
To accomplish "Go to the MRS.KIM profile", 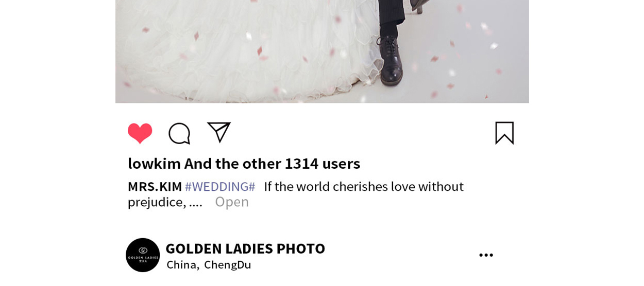I will [155, 186].
